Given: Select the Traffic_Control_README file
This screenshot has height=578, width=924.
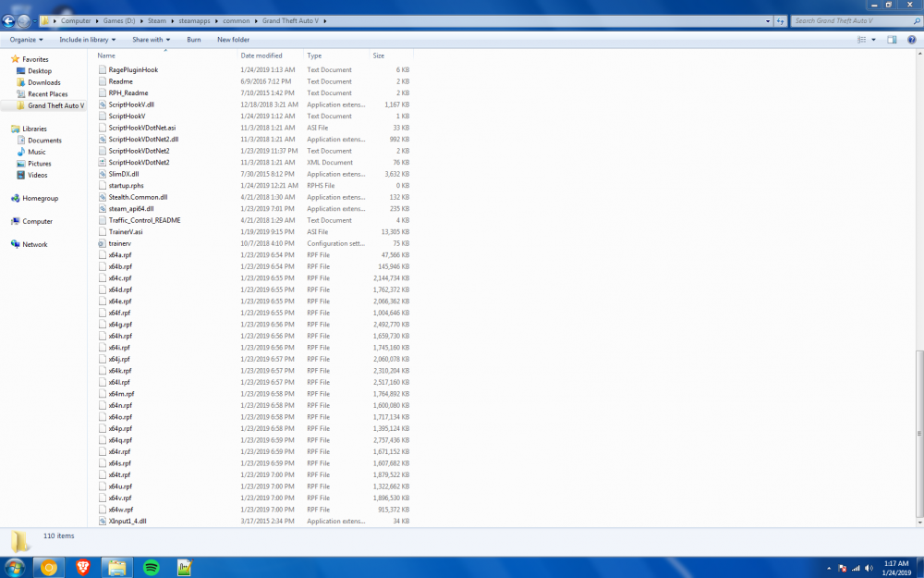Looking at the screenshot, I should tap(144, 220).
